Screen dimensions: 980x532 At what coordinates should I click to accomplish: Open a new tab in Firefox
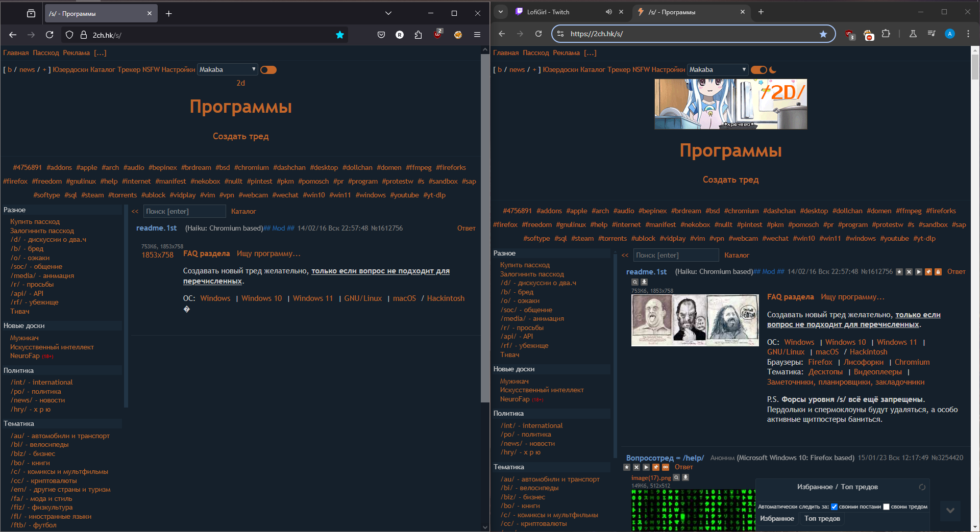click(169, 14)
